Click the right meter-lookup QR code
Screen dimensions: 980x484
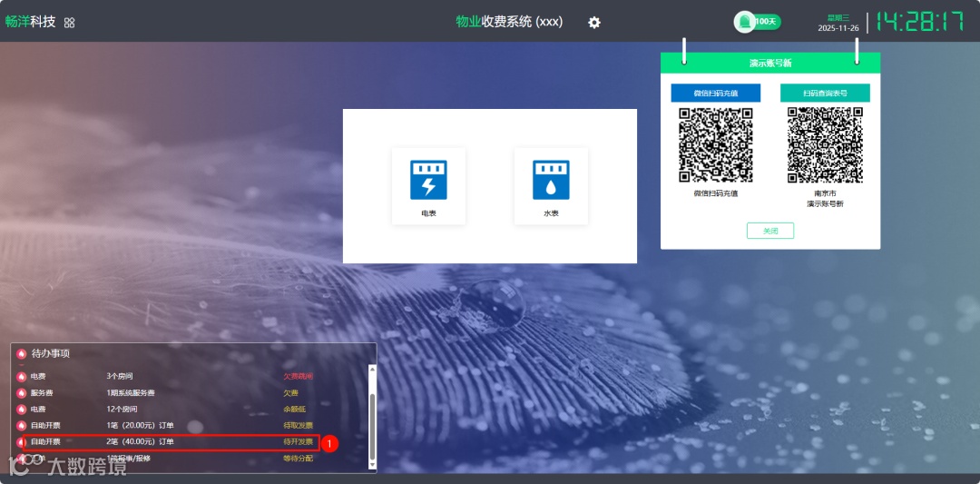tap(825, 145)
